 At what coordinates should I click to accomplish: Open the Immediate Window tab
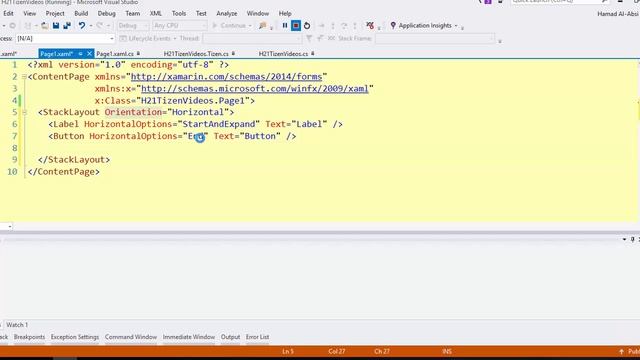click(x=189, y=337)
